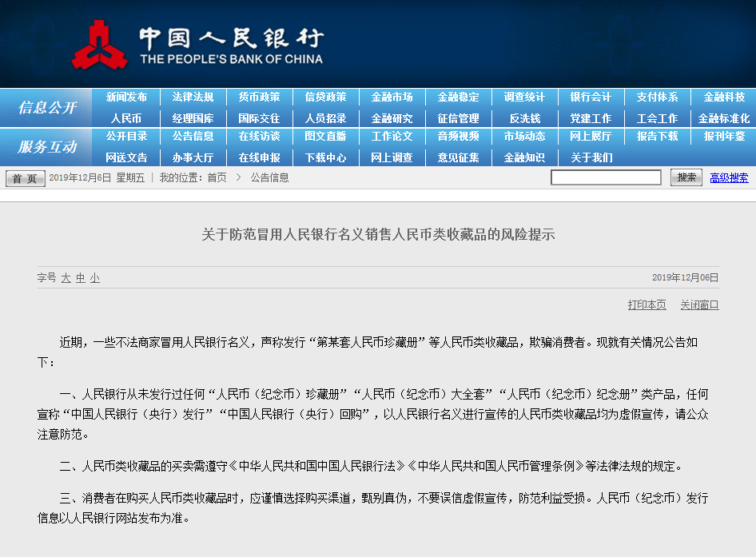The image size is (756, 557).
Task: Click the 信息公开 section header
Action: [x=47, y=108]
